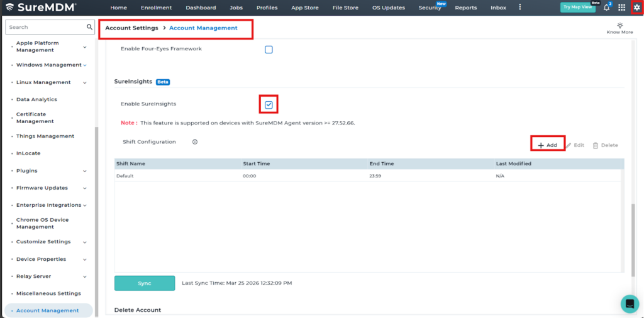Open the settings gear icon
644x318 pixels.
(636, 8)
